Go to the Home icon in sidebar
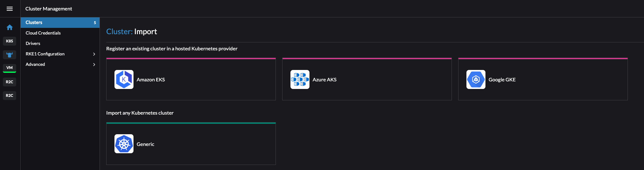644x170 pixels. [10, 27]
